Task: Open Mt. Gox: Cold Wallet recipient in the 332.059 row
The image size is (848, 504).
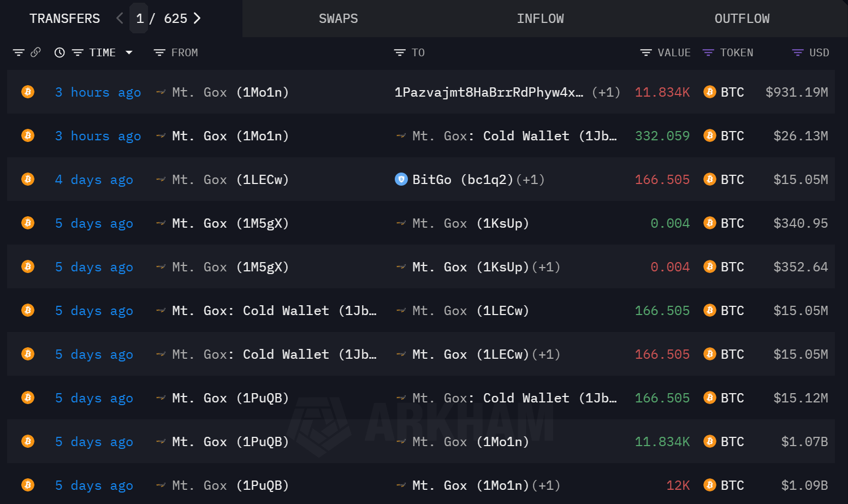Action: (x=514, y=136)
